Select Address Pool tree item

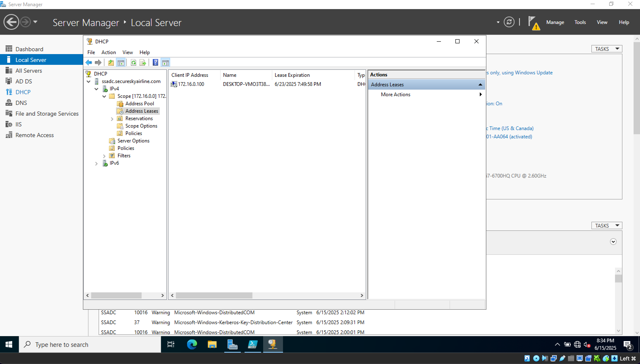[139, 103]
